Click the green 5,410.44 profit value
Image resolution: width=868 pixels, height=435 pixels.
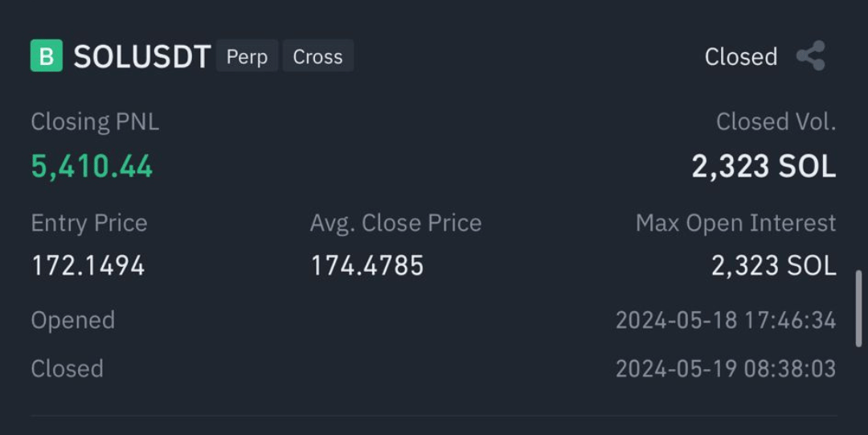click(92, 166)
